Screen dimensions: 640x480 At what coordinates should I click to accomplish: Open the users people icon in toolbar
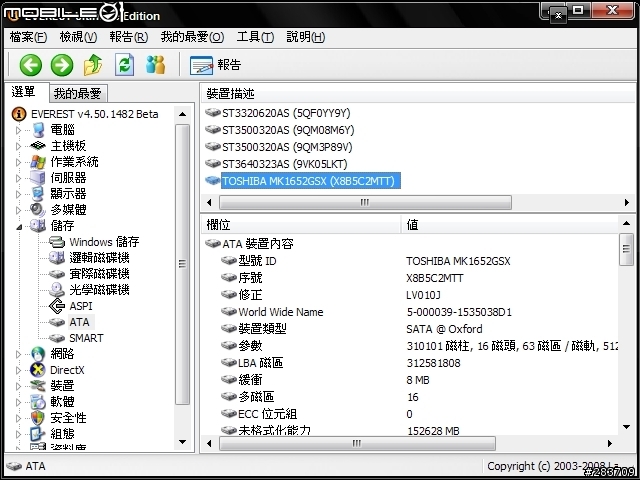tap(156, 65)
